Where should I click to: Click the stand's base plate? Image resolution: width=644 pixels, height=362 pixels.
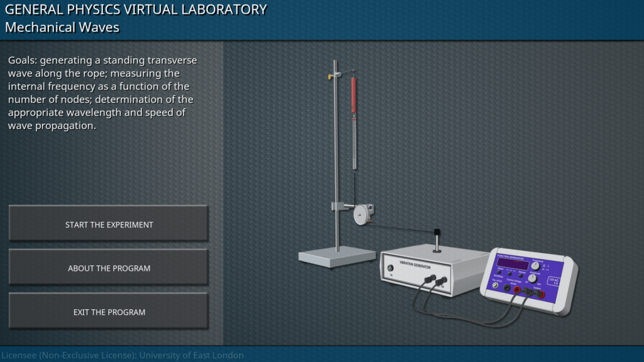(336, 256)
